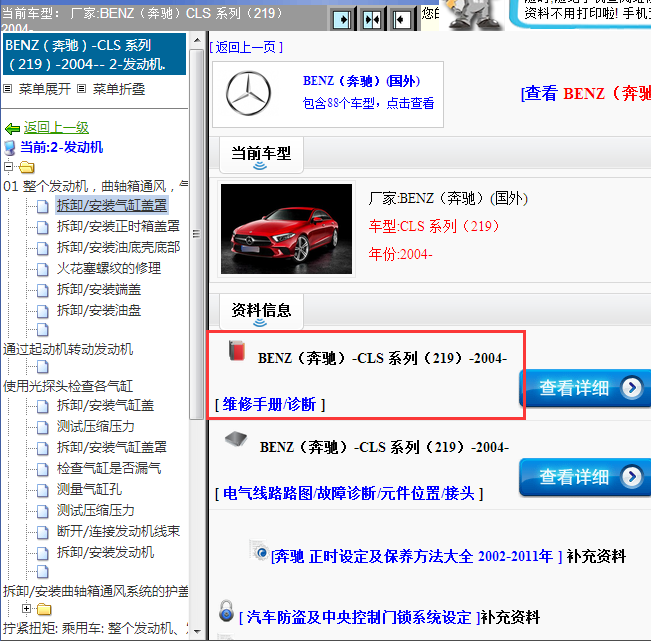The width and height of the screenshot is (651, 641).
Task: Open 奔驰 正时设定及保养方法大全 2002-2011年 link
Action: coord(416,556)
